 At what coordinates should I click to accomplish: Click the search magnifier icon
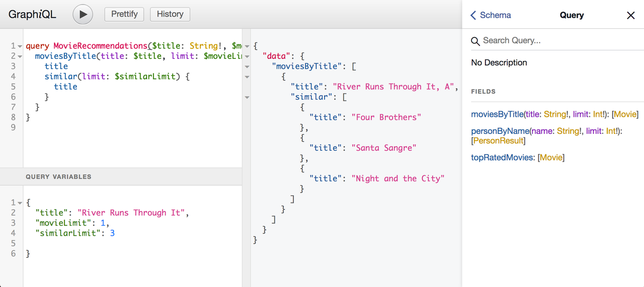pyautogui.click(x=475, y=41)
